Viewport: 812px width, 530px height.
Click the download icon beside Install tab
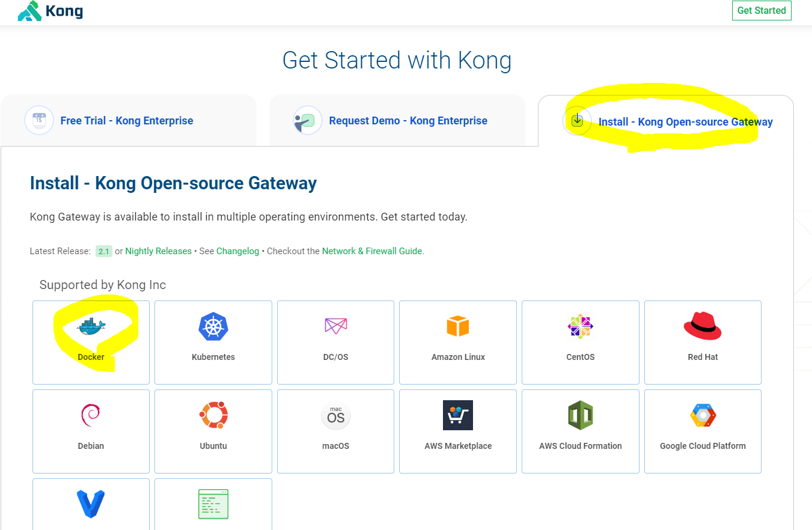[577, 121]
